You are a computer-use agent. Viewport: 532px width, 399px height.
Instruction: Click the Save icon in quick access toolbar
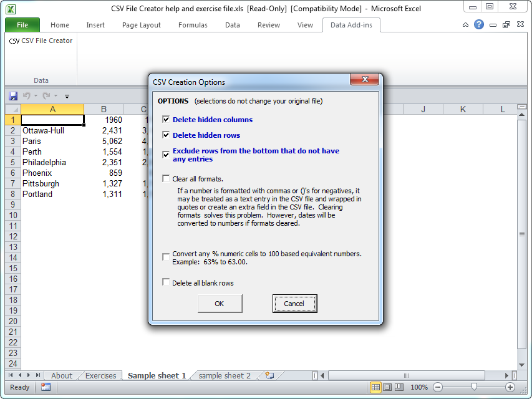[13, 96]
